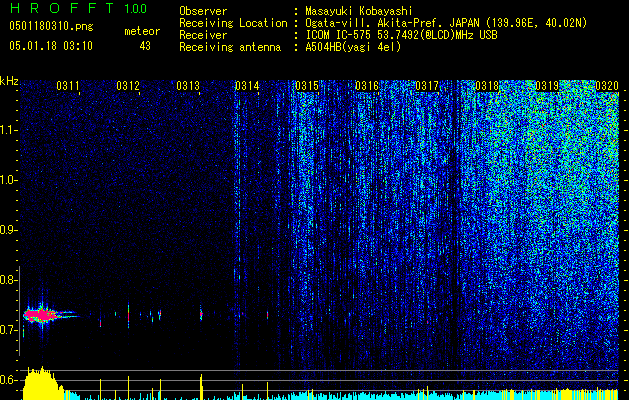Screen dimensions: 629x400
Task: Click the Ogata-vill. Akita-Pref. JAPAN location text
Action: point(446,23)
